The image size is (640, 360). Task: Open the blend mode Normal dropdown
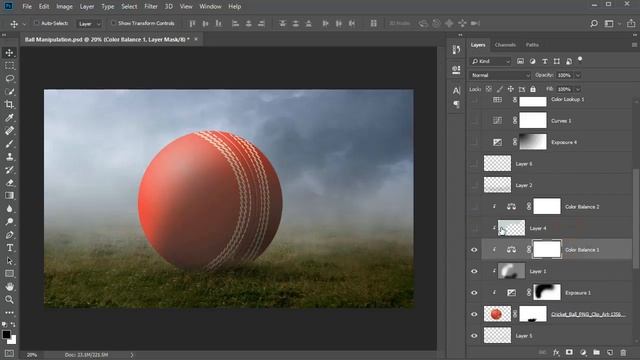coord(500,75)
